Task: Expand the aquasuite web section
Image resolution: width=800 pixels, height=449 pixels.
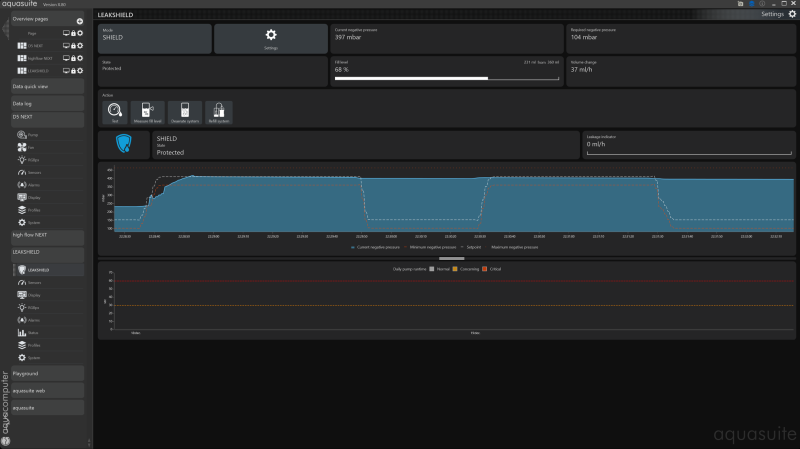Action: (x=47, y=391)
